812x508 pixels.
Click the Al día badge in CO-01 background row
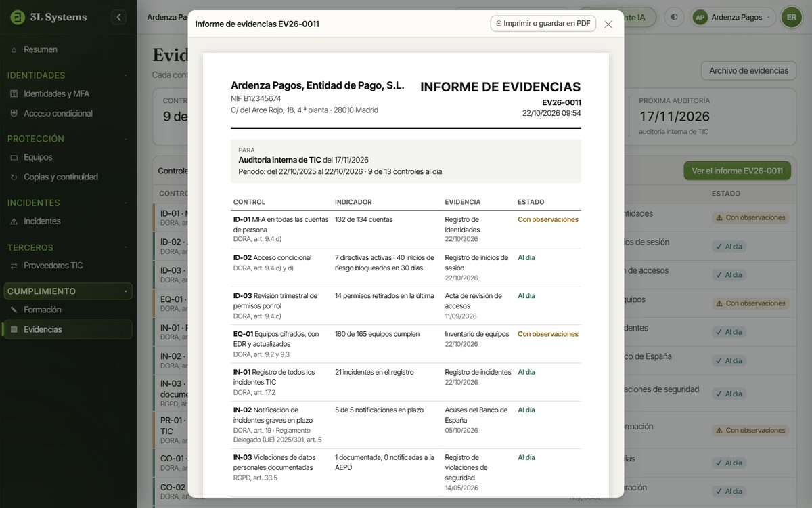tap(729, 463)
